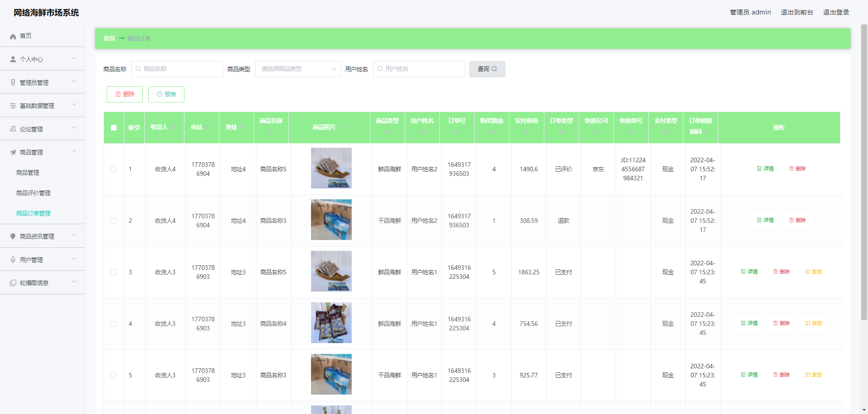Click order number 1649317936503 in row 1
The width and height of the screenshot is (868, 414).
(x=459, y=169)
